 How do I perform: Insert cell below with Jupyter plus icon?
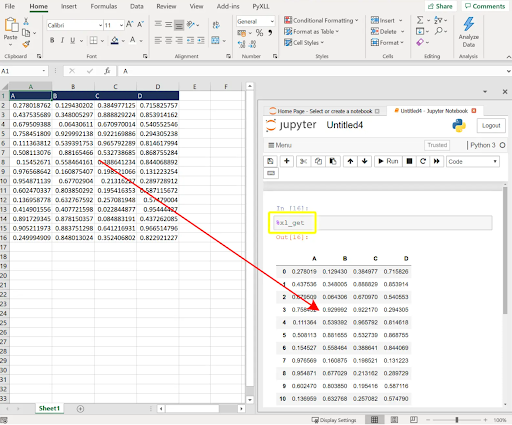tap(287, 161)
